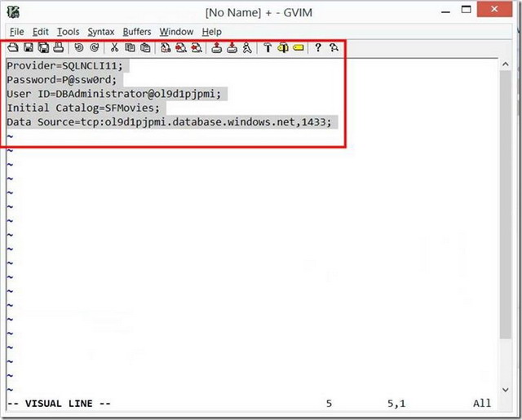Click the Find Next toolbar icon
This screenshot has height=420, width=522.
pos(181,47)
